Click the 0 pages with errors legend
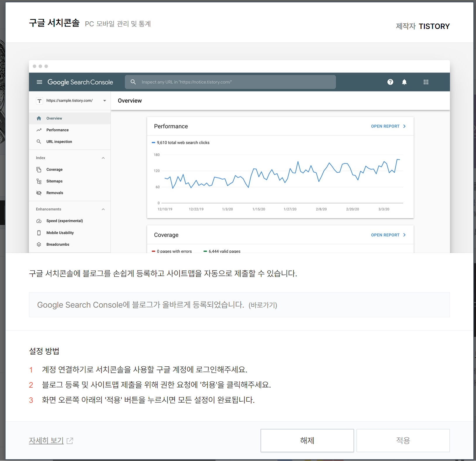Image resolution: width=476 pixels, height=461 pixels. click(172, 251)
